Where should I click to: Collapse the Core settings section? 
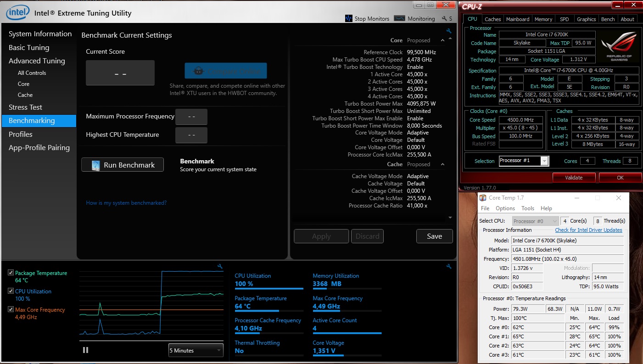tap(442, 40)
